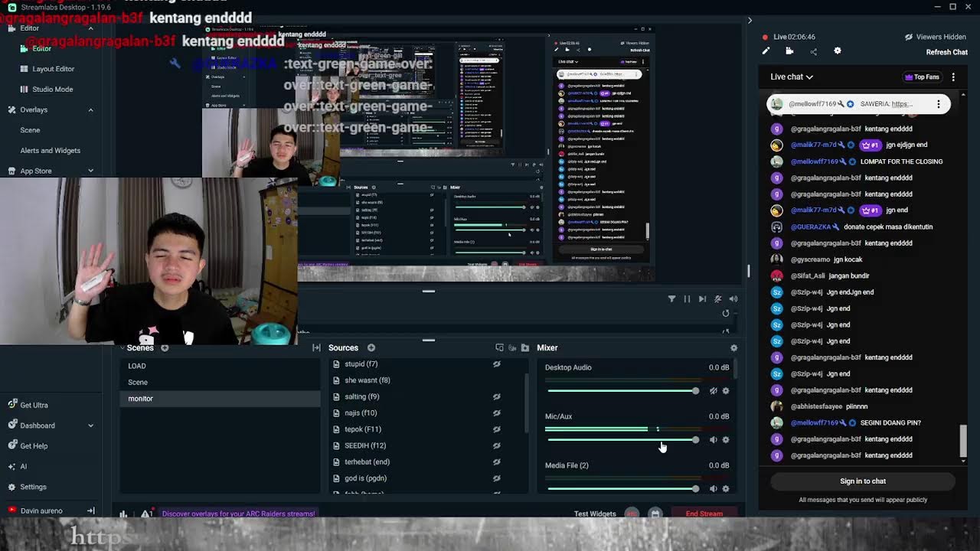Open the Mixer settings gear
Screen dimensions: 980x551
click(733, 348)
